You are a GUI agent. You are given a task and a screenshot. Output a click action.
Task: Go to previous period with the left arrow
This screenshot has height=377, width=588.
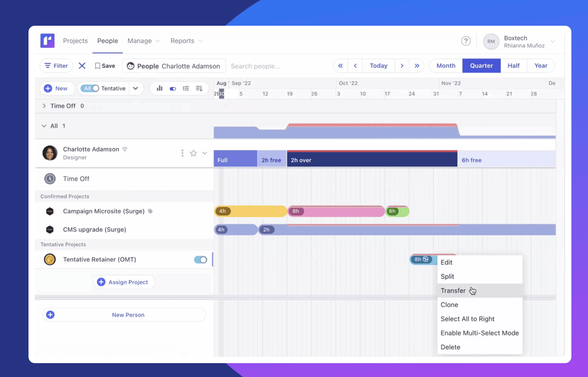pyautogui.click(x=355, y=66)
